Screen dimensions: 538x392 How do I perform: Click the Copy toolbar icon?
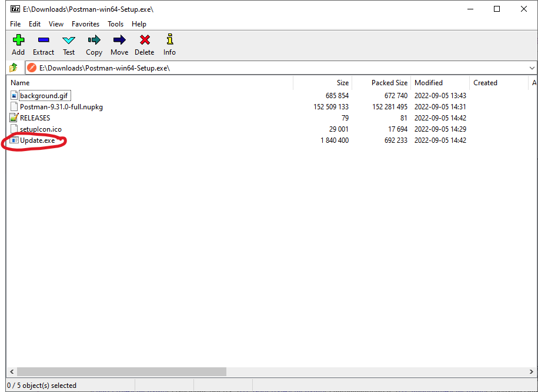click(x=94, y=40)
